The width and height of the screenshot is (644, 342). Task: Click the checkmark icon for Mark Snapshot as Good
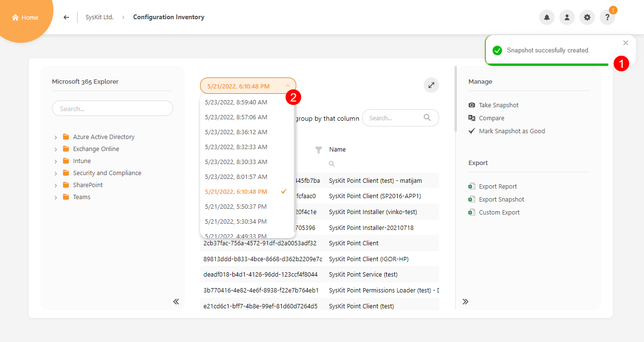(x=472, y=131)
